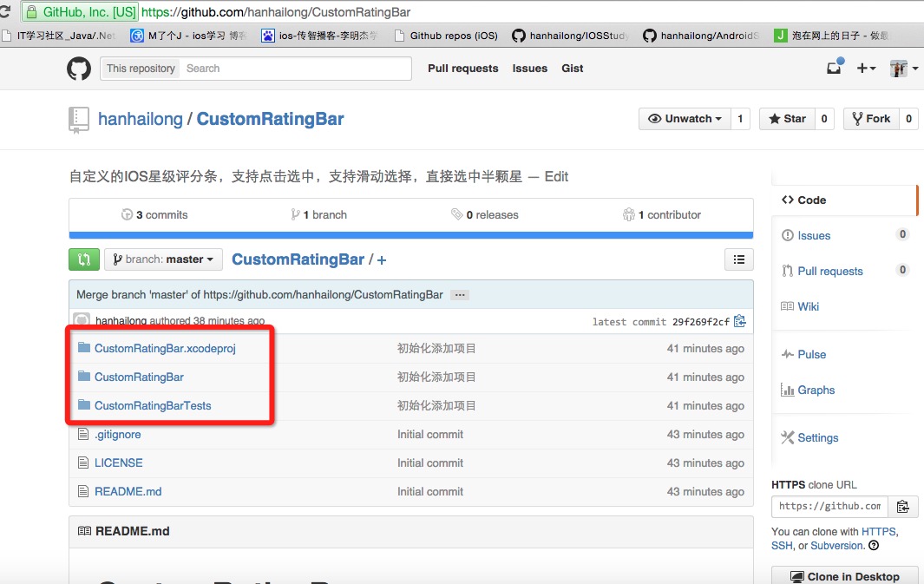Open the CustomRatingBarTests folder

[153, 405]
